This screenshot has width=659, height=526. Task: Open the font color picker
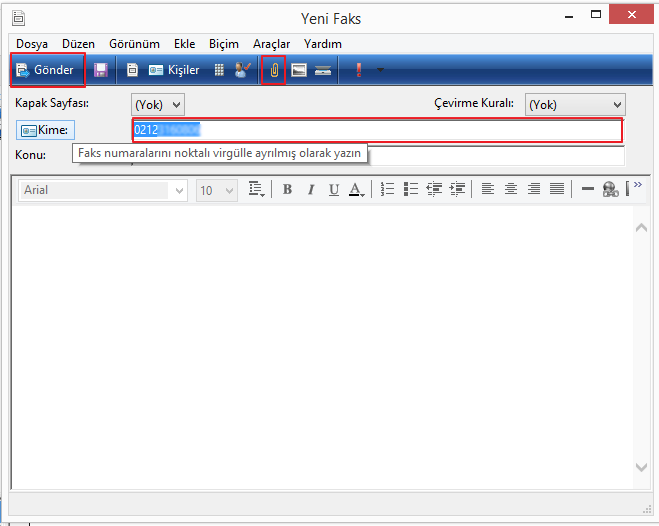356,189
